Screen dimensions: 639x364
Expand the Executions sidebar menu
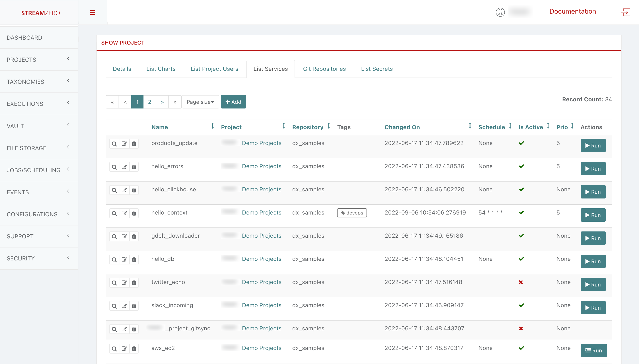pos(39,104)
